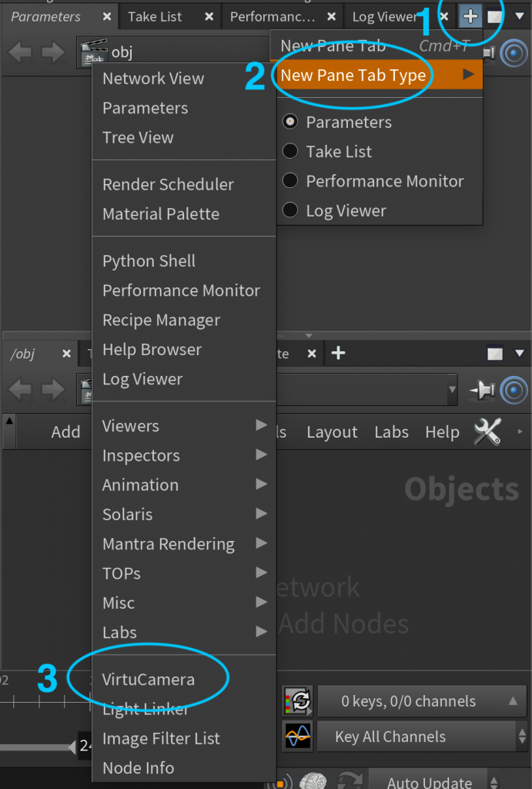
Task: Click the Auto Update button
Action: (x=429, y=781)
